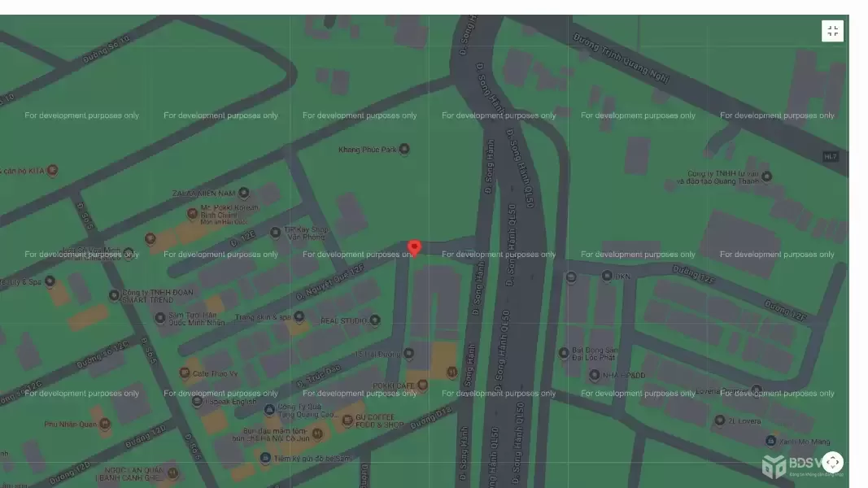Click the recenter location button
Viewport: 868px width, 488px height.
(x=832, y=462)
